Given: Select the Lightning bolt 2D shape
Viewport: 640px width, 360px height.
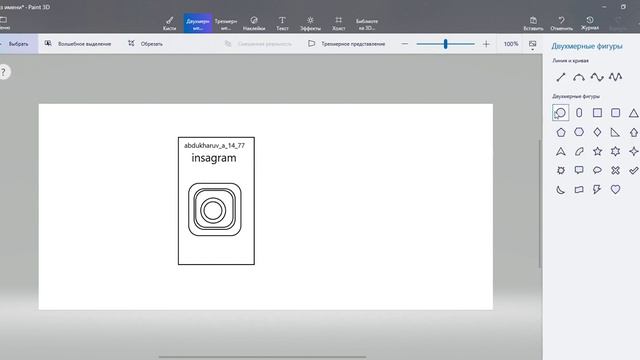Looking at the screenshot, I should [x=597, y=189].
